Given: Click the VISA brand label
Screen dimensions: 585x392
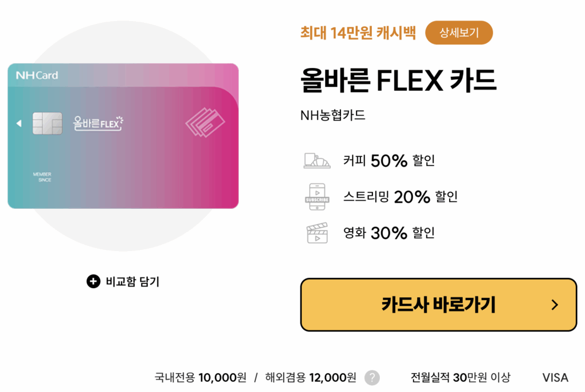Looking at the screenshot, I should point(555,378).
